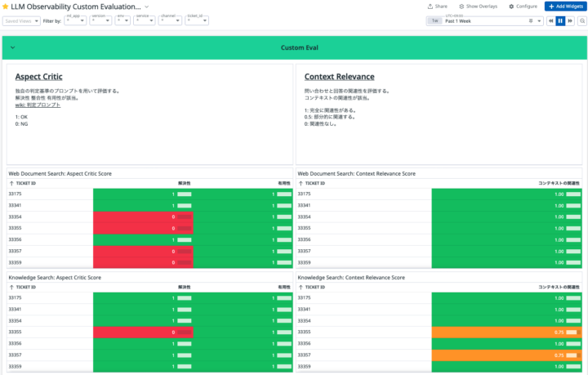This screenshot has height=375, width=588.
Task: Pause live dashboard updates
Action: click(560, 20)
